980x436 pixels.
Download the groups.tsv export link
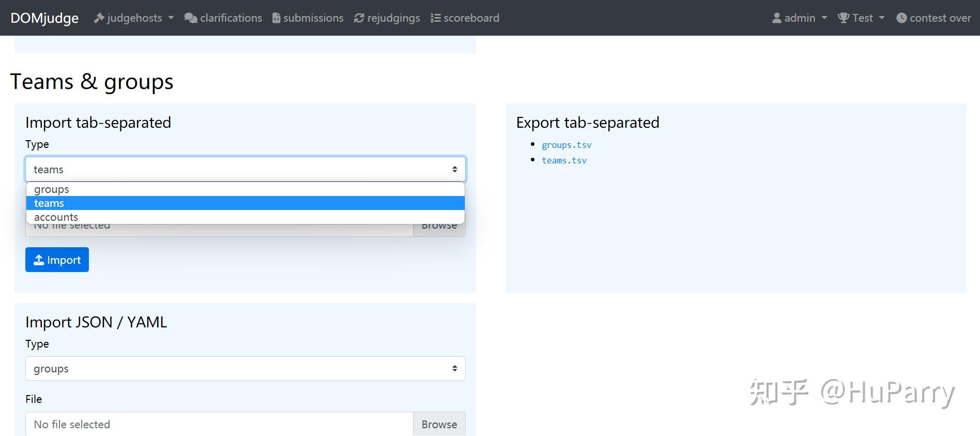[x=566, y=145]
